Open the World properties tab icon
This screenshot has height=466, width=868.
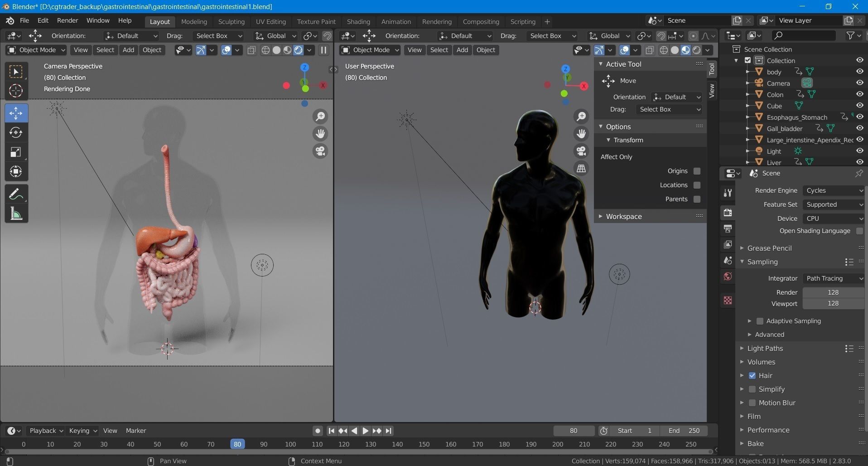[728, 277]
